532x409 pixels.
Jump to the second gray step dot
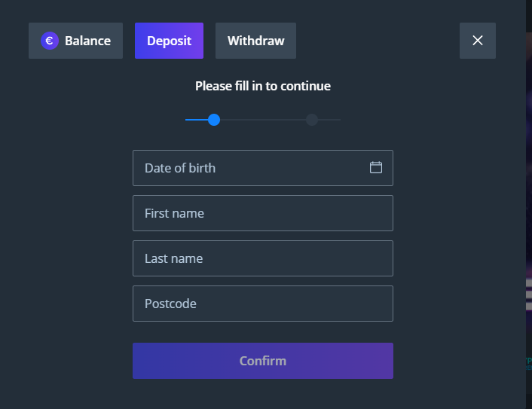click(x=312, y=120)
